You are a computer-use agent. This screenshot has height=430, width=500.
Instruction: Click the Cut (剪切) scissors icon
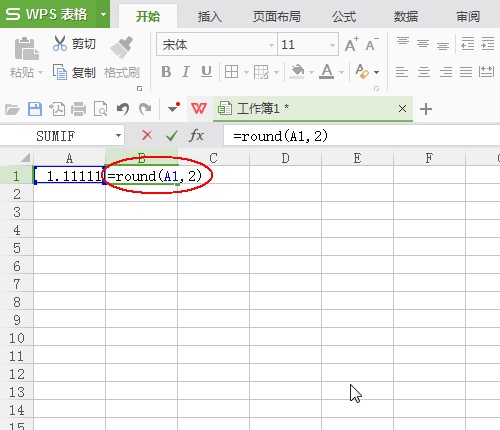pyautogui.click(x=60, y=44)
